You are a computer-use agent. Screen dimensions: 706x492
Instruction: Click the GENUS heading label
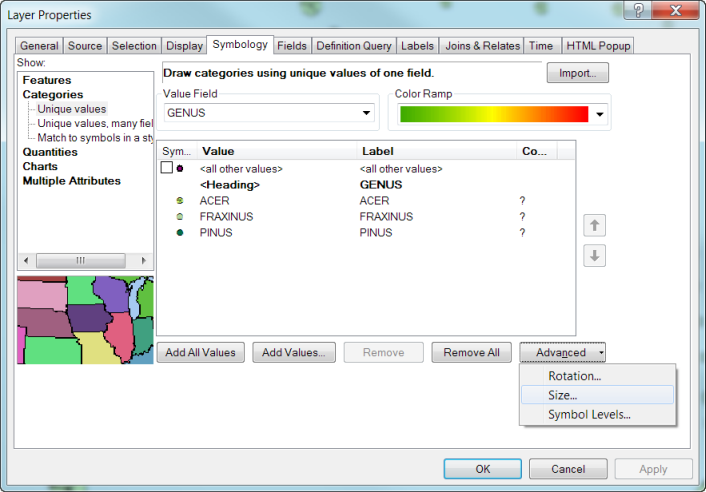point(381,185)
